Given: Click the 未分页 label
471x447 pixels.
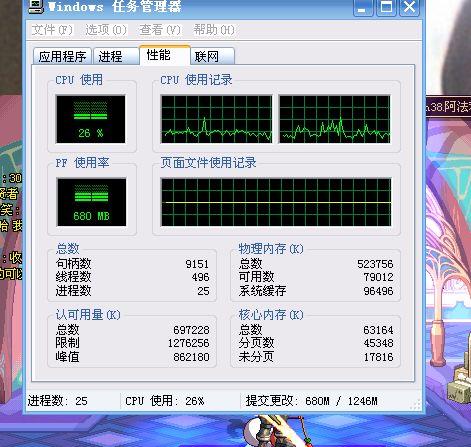Looking at the screenshot, I should tap(256, 357).
